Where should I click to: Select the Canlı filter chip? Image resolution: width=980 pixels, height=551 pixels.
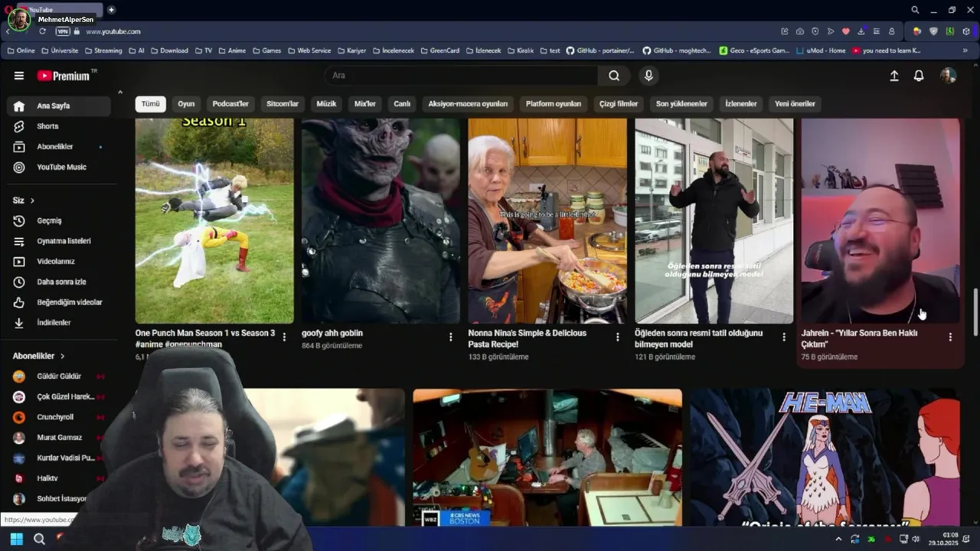point(402,104)
